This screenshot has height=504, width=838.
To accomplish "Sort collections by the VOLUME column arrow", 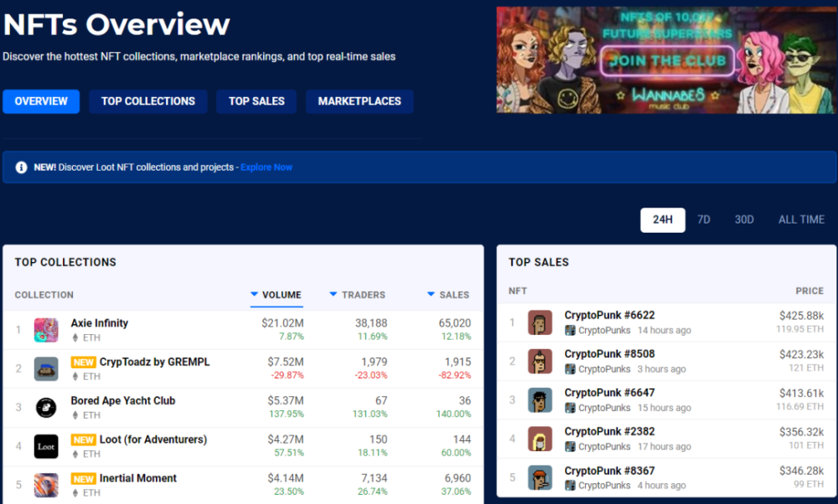I will pos(255,294).
